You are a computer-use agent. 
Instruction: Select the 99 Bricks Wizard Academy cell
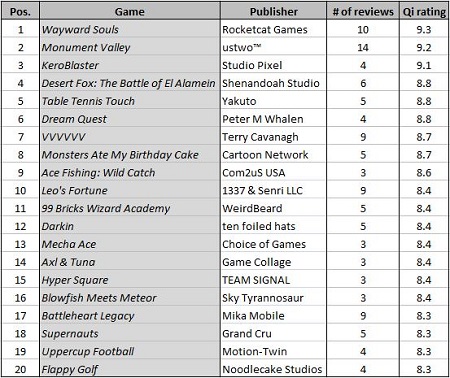pos(130,208)
